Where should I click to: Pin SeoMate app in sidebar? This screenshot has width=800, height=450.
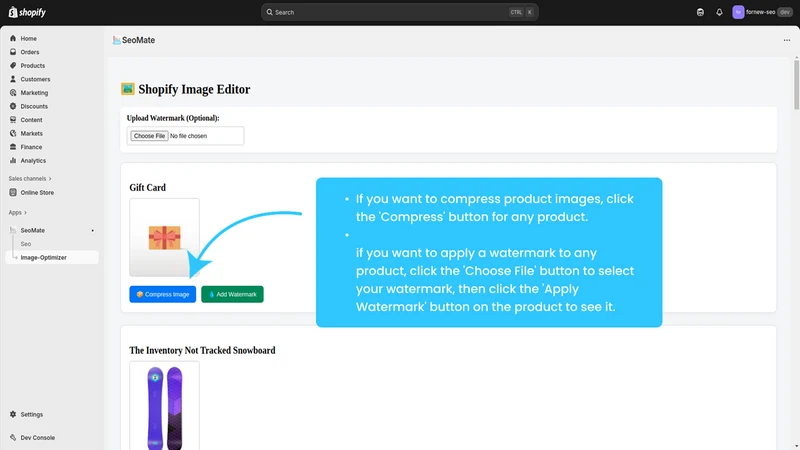coord(92,231)
